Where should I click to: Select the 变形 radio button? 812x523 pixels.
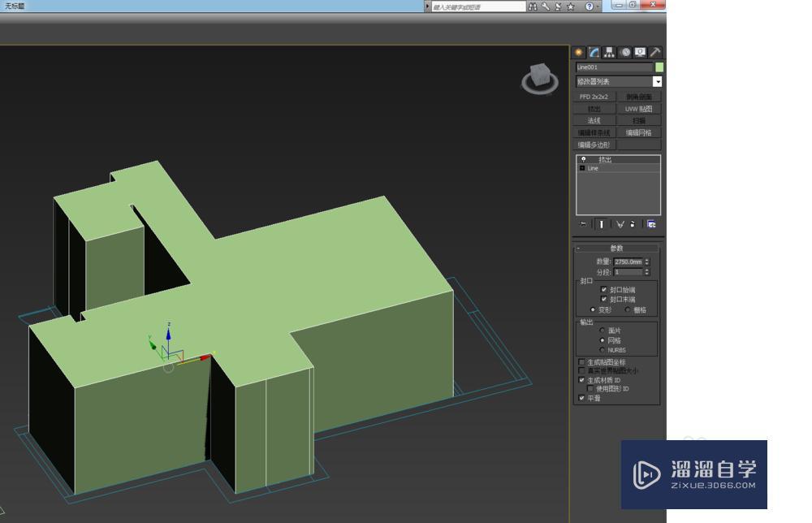click(593, 309)
